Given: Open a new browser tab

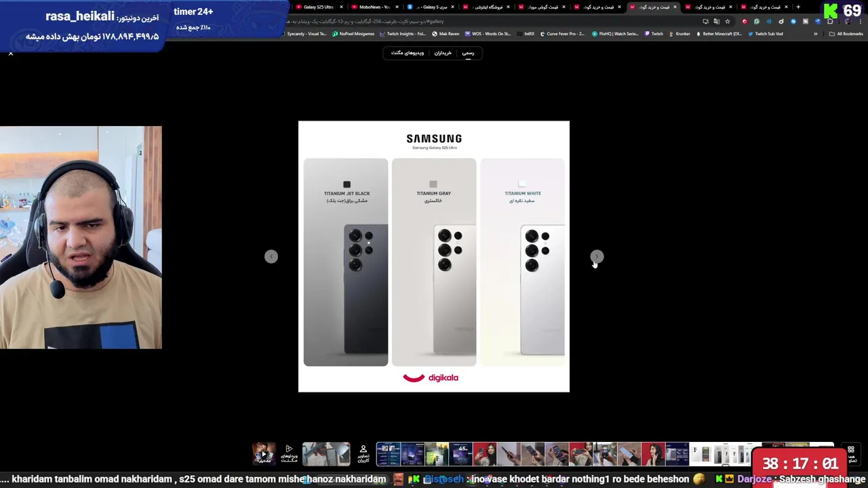Looking at the screenshot, I should point(798,7).
